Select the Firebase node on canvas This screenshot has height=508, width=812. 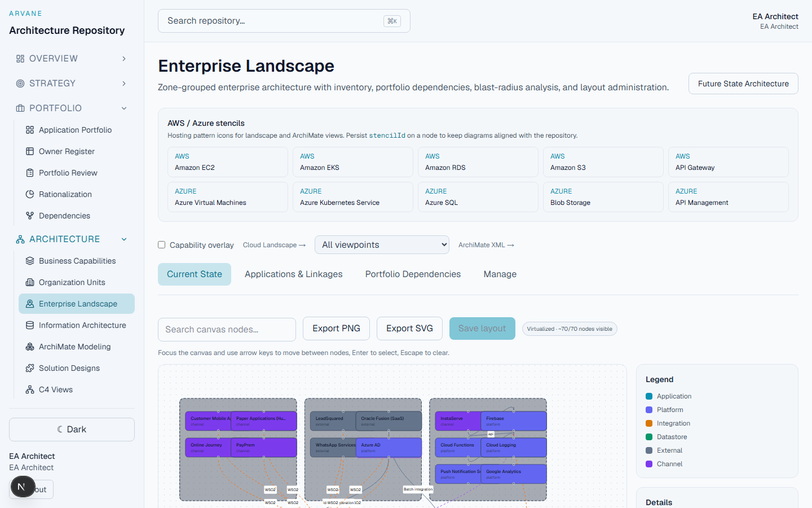514,421
